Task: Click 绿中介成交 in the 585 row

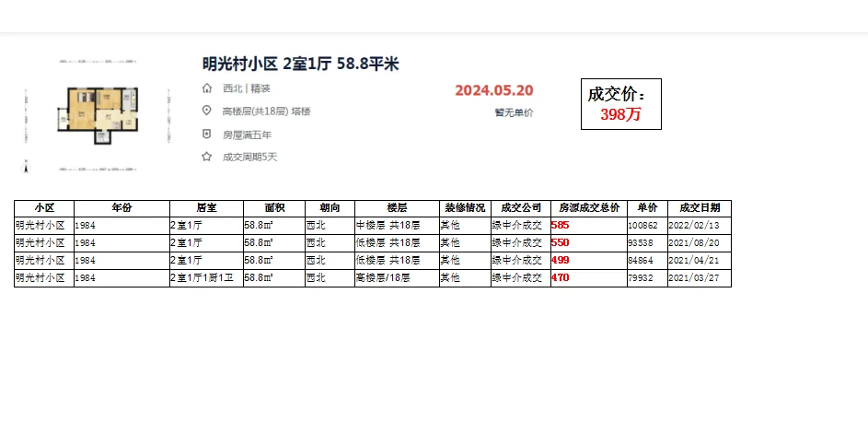Action: [520, 226]
